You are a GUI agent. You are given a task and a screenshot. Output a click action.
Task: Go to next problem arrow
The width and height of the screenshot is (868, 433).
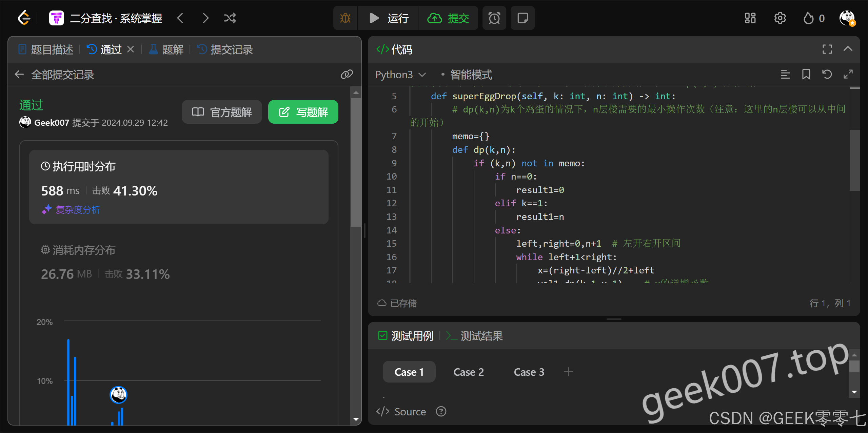pyautogui.click(x=205, y=18)
